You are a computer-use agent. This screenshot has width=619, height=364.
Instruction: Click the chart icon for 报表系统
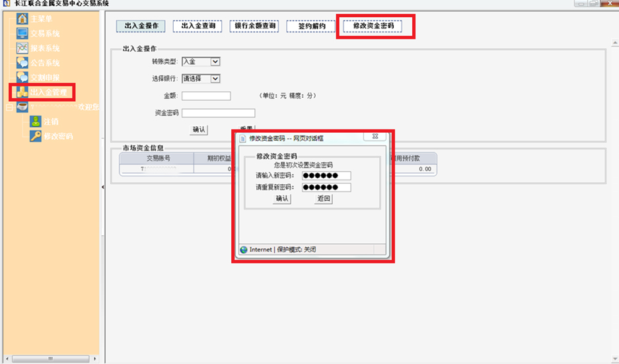pyautogui.click(x=22, y=48)
